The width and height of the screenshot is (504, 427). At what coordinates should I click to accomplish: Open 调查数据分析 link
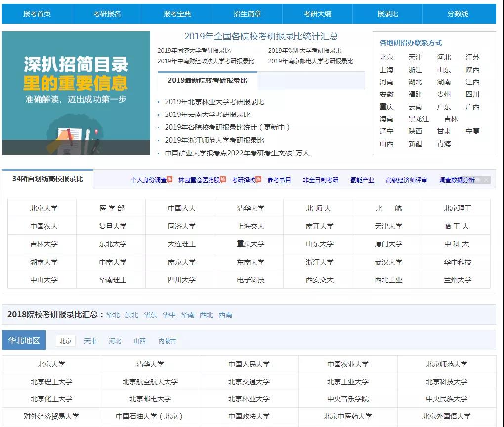(x=457, y=180)
